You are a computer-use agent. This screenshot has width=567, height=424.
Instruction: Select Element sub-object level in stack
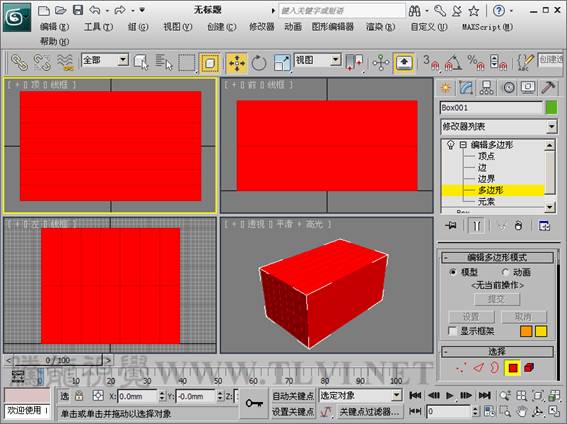click(486, 201)
